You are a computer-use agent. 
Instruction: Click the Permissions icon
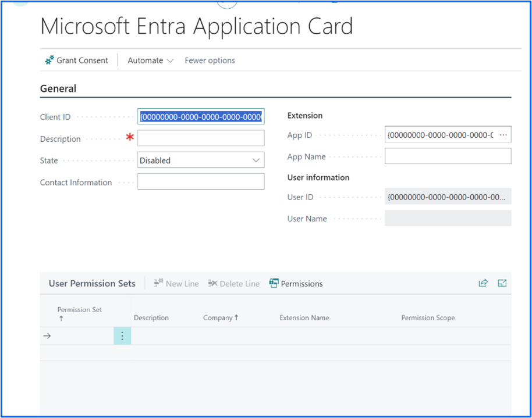click(274, 283)
